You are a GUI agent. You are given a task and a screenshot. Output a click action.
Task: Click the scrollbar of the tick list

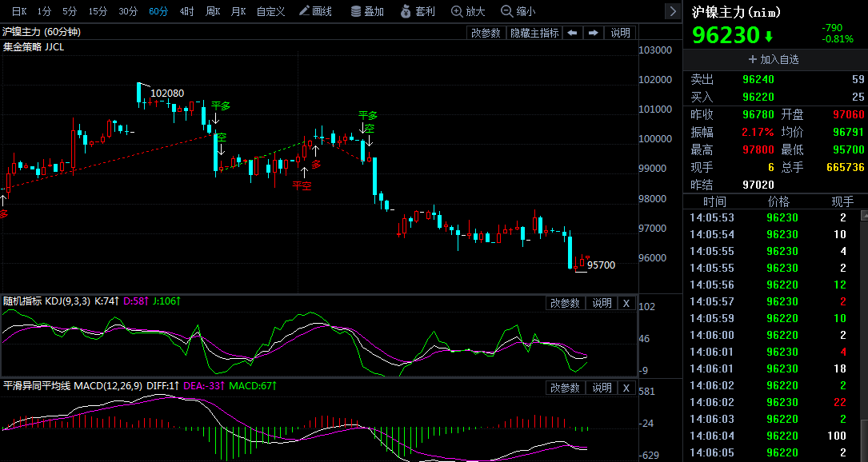pyautogui.click(x=863, y=335)
